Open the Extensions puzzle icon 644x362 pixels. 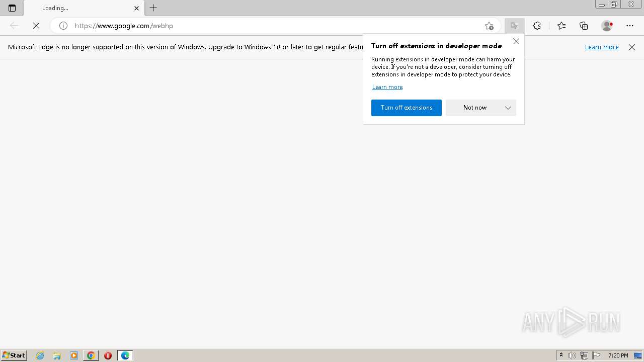537,26
